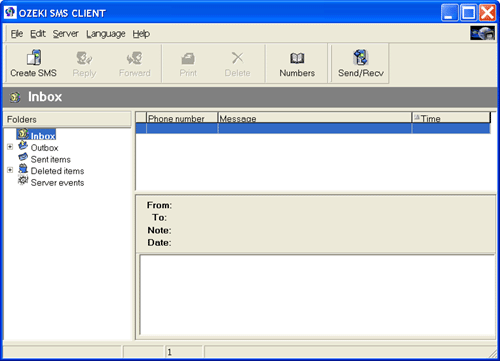Select the Server events folder label
This screenshot has height=361, width=500.
coord(57,183)
